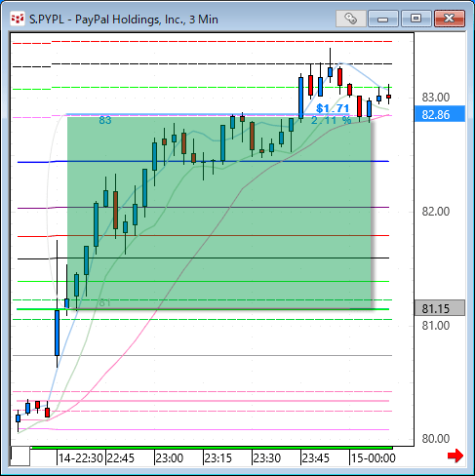Click the gray 81.15 price marker

pyautogui.click(x=440, y=308)
